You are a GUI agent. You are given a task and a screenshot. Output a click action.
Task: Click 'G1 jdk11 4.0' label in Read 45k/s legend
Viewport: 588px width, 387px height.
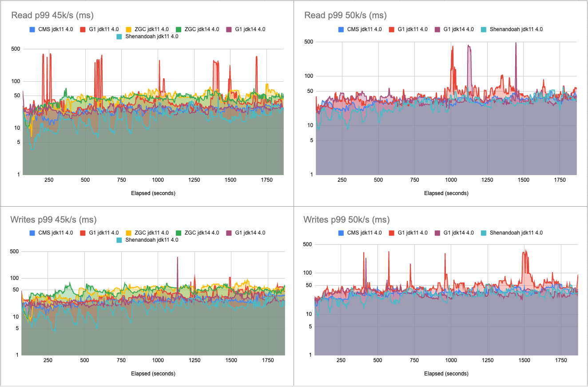pos(104,30)
